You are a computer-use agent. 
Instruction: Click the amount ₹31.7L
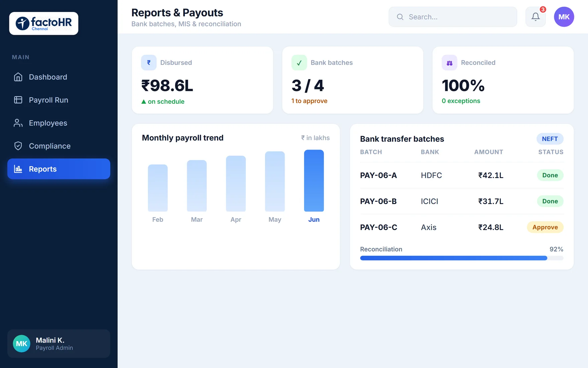(491, 201)
